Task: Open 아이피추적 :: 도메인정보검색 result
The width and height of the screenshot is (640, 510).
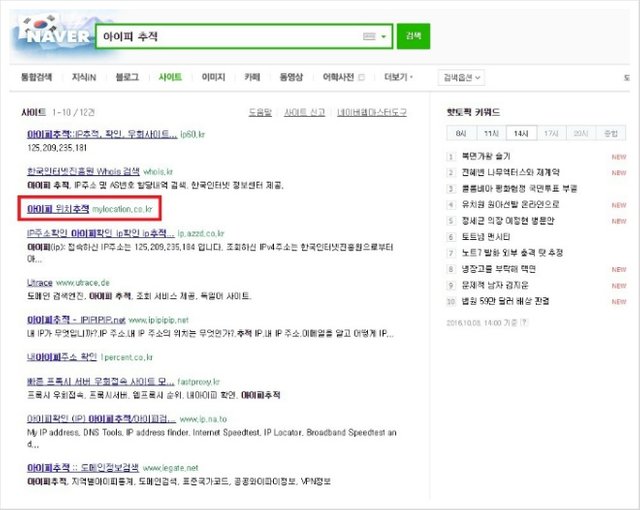Action: point(83,468)
